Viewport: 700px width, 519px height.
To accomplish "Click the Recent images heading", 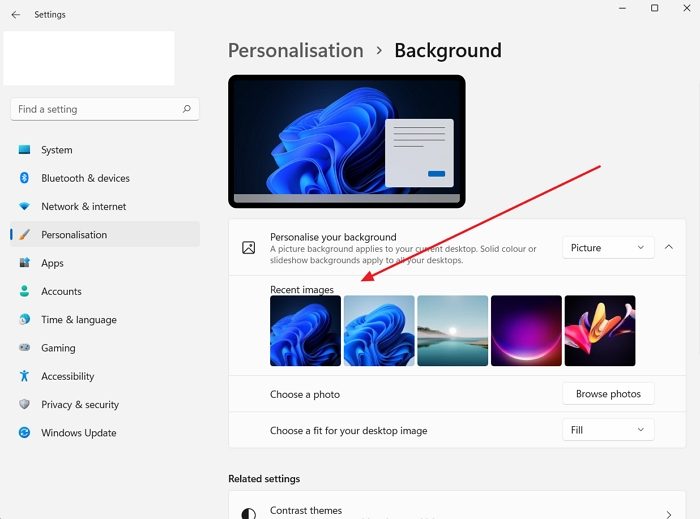I will pyautogui.click(x=302, y=290).
